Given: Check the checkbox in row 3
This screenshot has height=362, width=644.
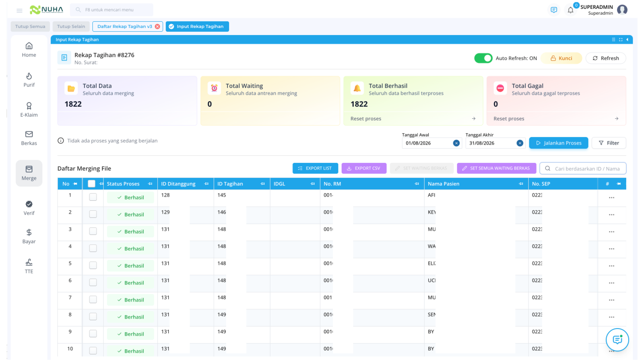Looking at the screenshot, I should (93, 231).
